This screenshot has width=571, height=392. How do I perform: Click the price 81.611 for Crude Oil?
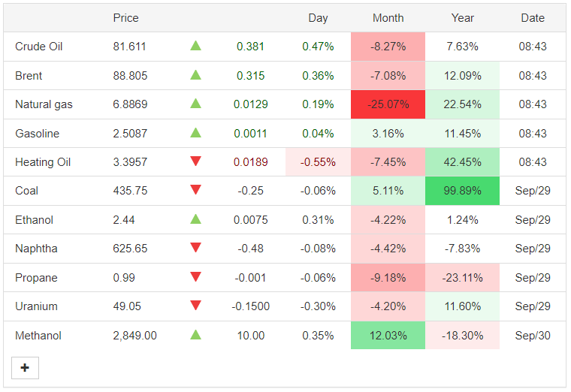pyautogui.click(x=129, y=47)
